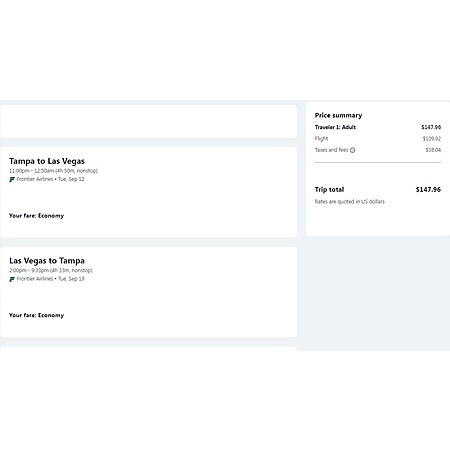Select the Las Vegas to Tampa heading
Image resolution: width=450 pixels, height=450 pixels.
(47, 260)
